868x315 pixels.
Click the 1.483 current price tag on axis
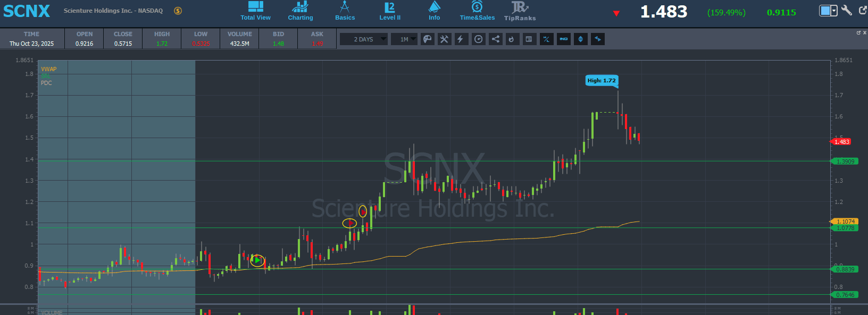pyautogui.click(x=841, y=142)
